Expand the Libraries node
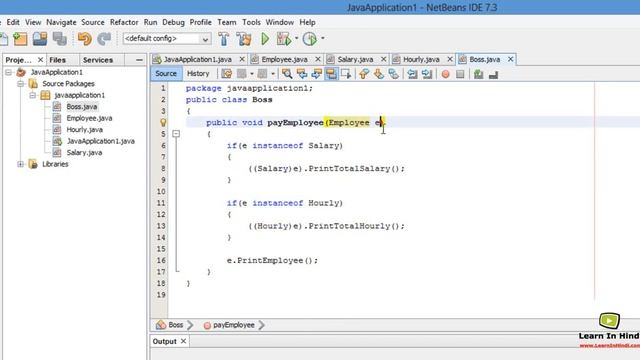Image resolution: width=640 pixels, height=360 pixels. [20, 164]
